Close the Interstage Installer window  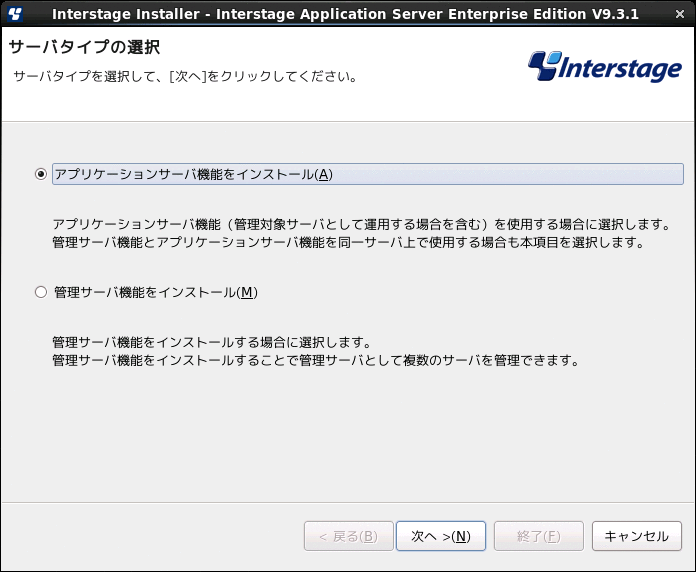(680, 14)
